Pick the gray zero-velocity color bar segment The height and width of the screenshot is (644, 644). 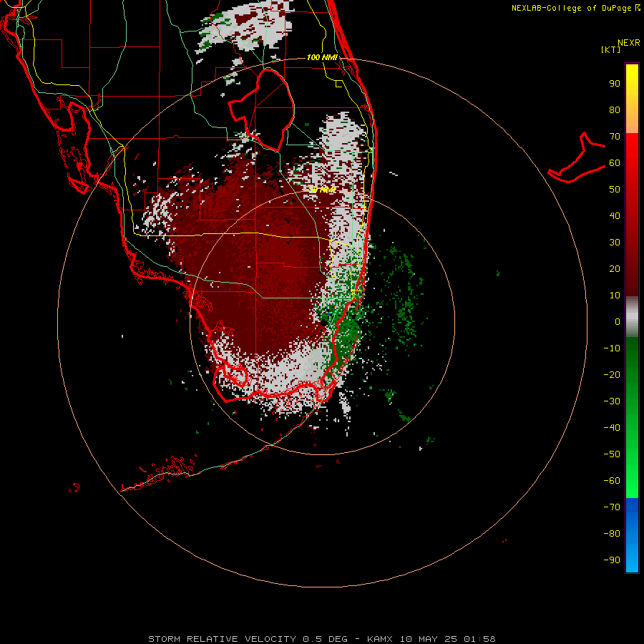coord(632,317)
